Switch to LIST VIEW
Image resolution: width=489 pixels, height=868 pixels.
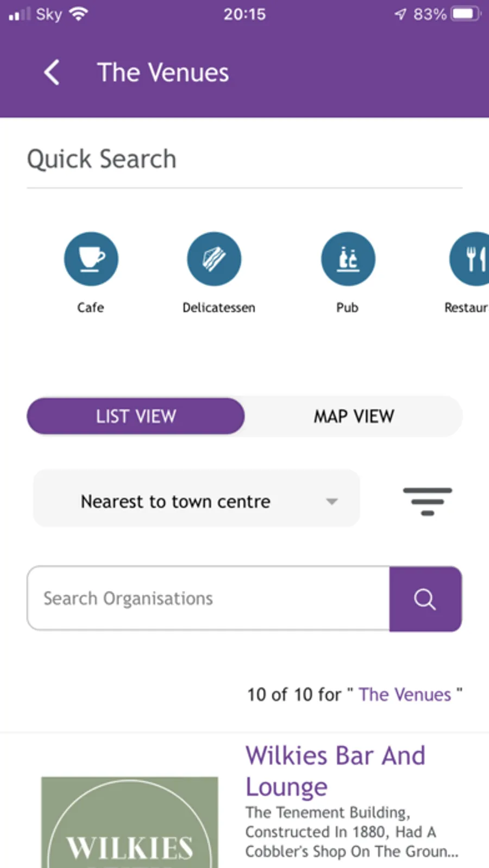pyautogui.click(x=136, y=416)
